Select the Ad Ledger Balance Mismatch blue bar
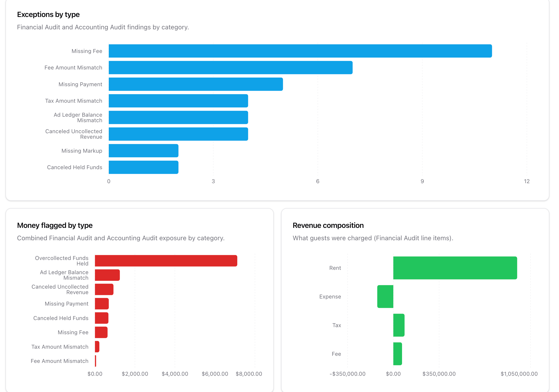Viewport: 559px width, 392px height. [x=179, y=117]
